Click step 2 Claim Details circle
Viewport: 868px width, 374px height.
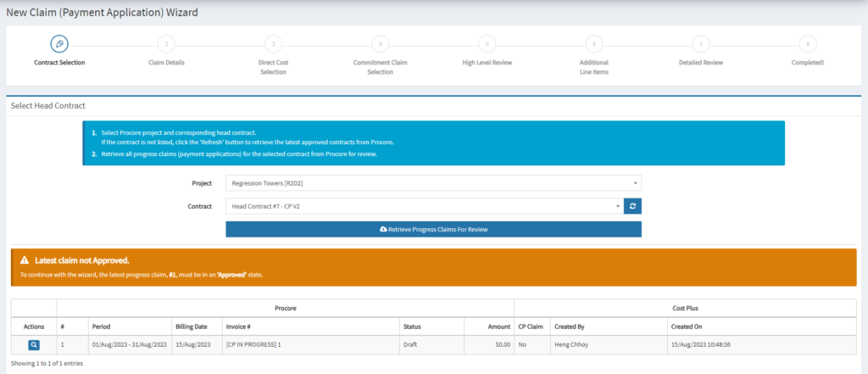click(x=166, y=44)
